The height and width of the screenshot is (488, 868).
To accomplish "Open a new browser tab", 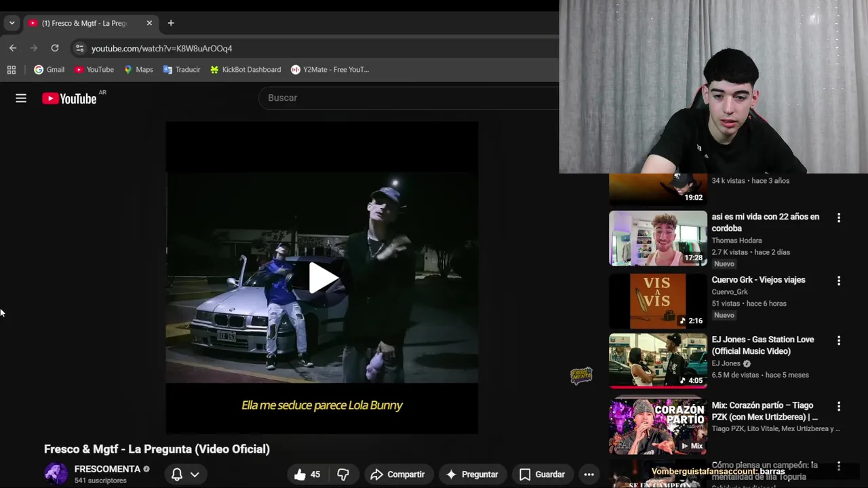I will click(171, 23).
